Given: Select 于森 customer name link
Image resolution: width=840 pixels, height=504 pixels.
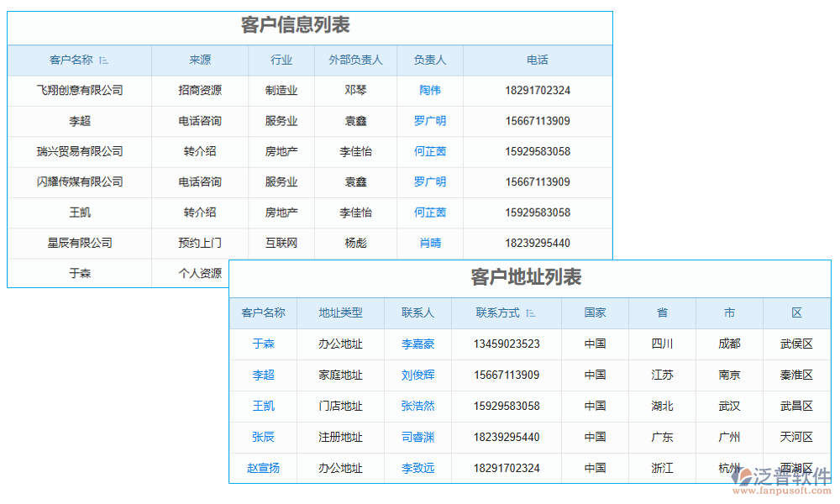Looking at the screenshot, I should coord(263,344).
